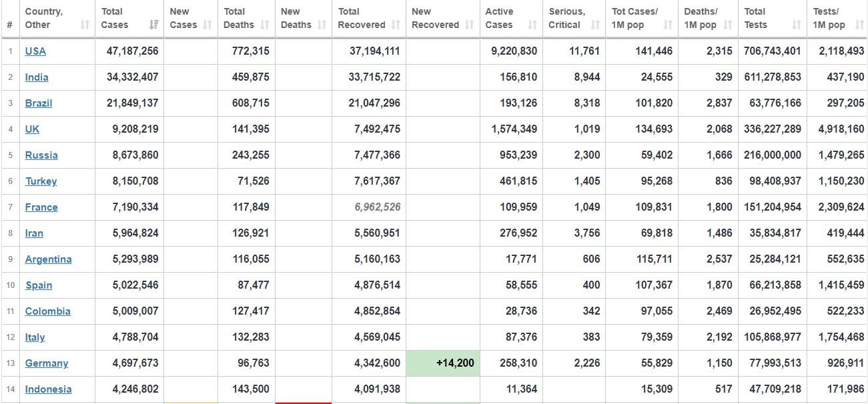This screenshot has width=868, height=404.
Task: Select USA total recovered 37,194,111
Action: pyautogui.click(x=375, y=51)
